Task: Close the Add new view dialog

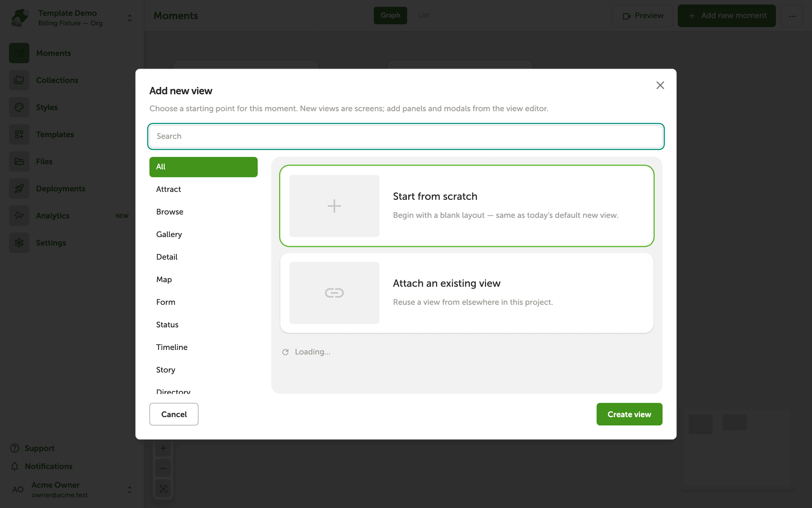Action: pos(660,85)
